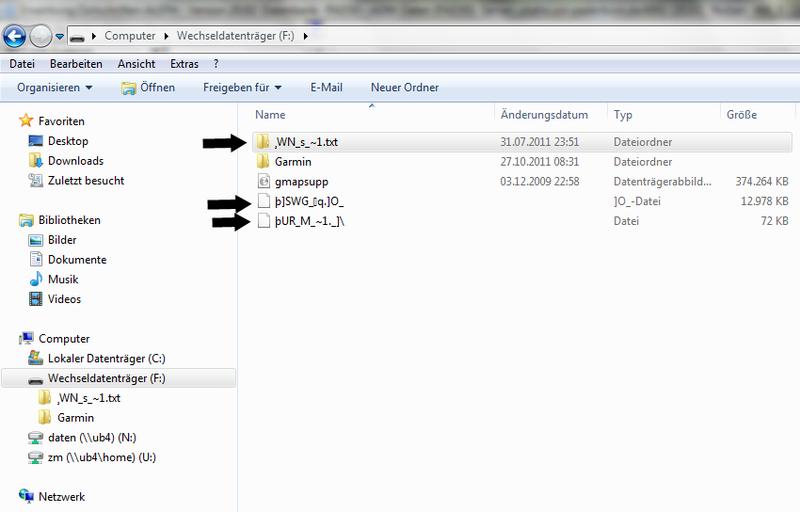Select the gmapsupp disk image file icon
The image size is (800, 512).
(x=264, y=182)
